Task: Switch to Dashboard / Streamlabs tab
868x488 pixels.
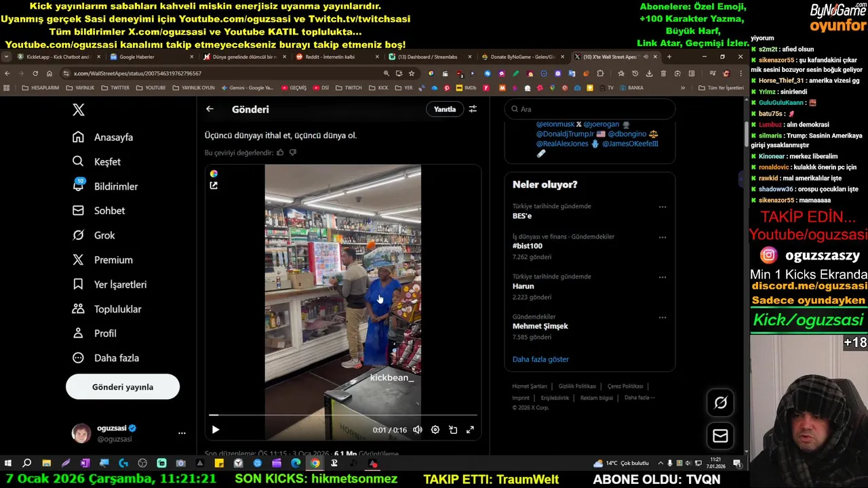Action: click(430, 57)
